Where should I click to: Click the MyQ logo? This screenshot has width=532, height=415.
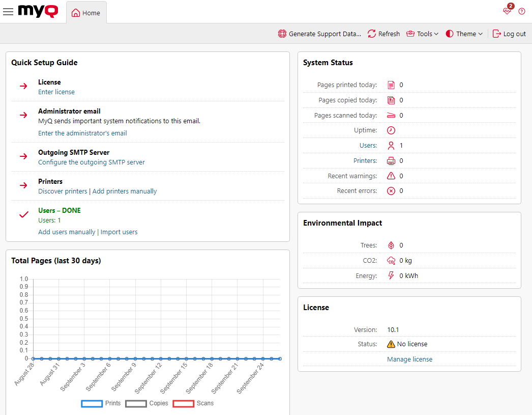(x=38, y=11)
